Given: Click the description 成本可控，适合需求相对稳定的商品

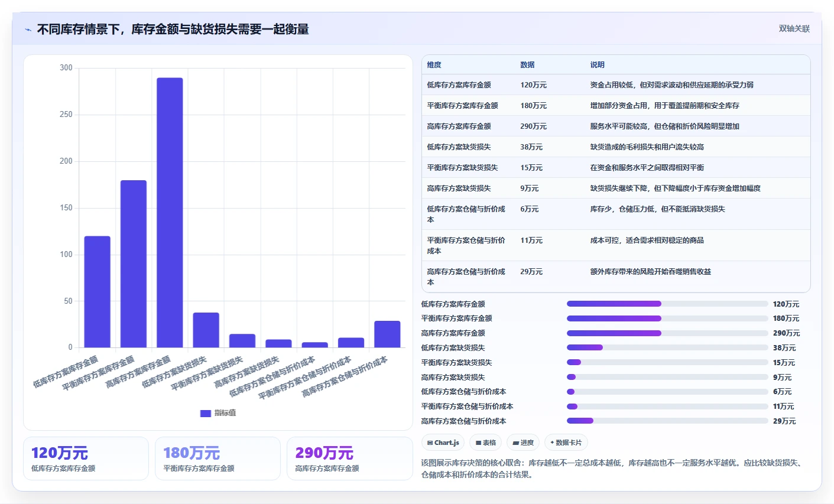Looking at the screenshot, I should 647,240.
